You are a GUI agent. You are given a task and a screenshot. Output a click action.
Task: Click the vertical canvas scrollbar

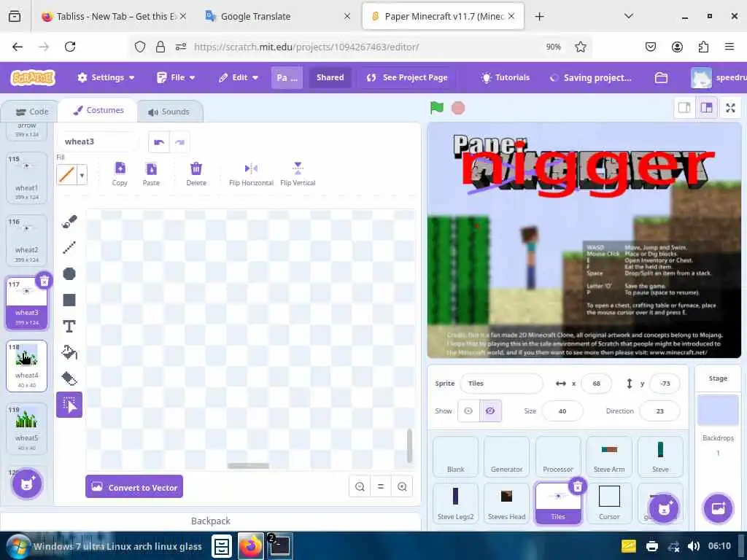(409, 446)
